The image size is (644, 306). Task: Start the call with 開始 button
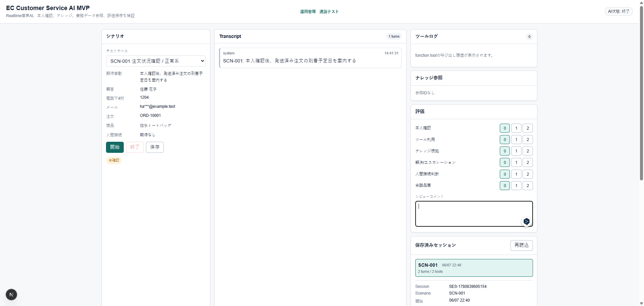(x=115, y=147)
